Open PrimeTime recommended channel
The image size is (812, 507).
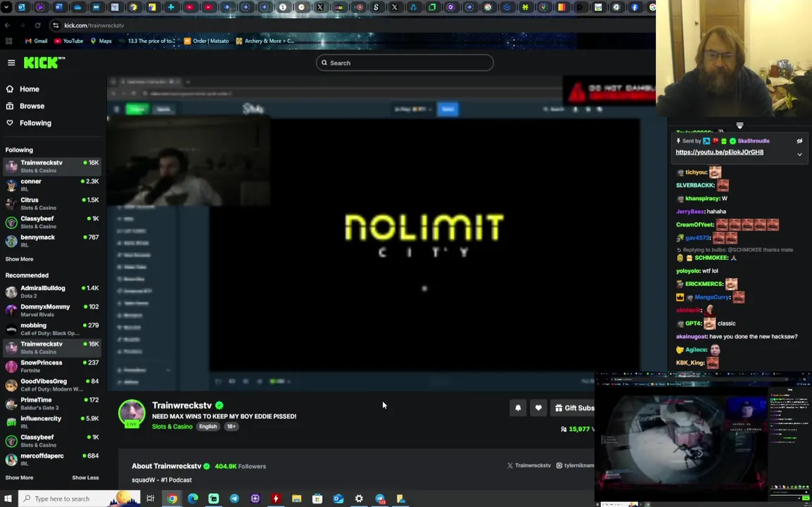pyautogui.click(x=52, y=403)
